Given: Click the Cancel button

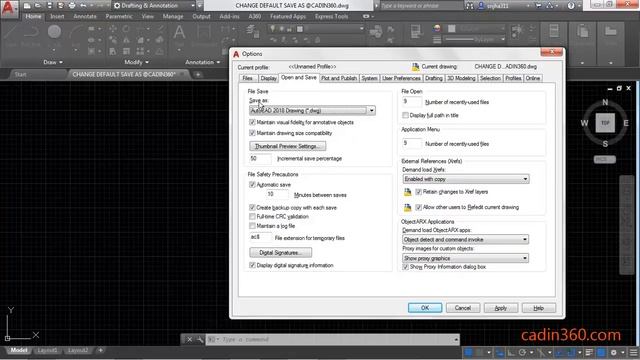Looking at the screenshot, I should [463, 308].
